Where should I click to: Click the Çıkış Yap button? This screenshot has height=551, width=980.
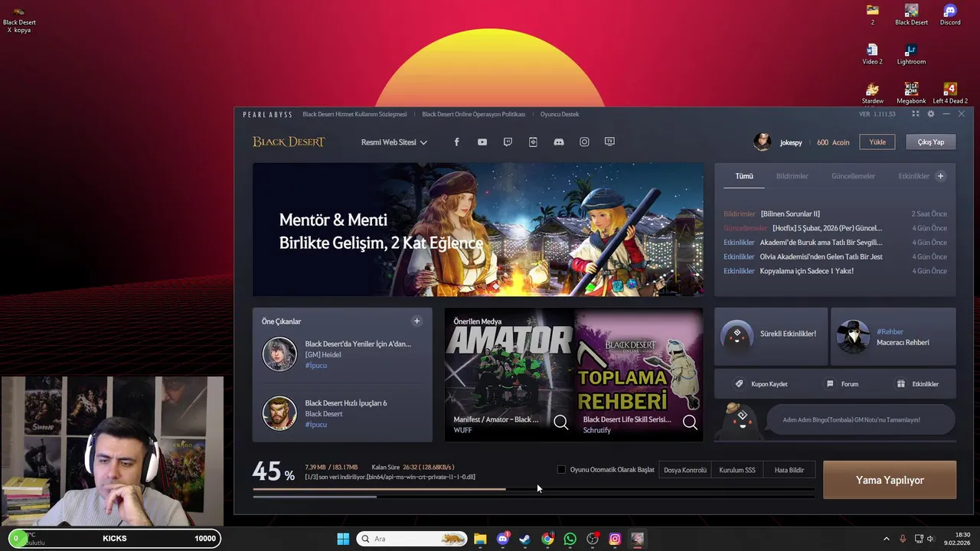click(x=931, y=142)
